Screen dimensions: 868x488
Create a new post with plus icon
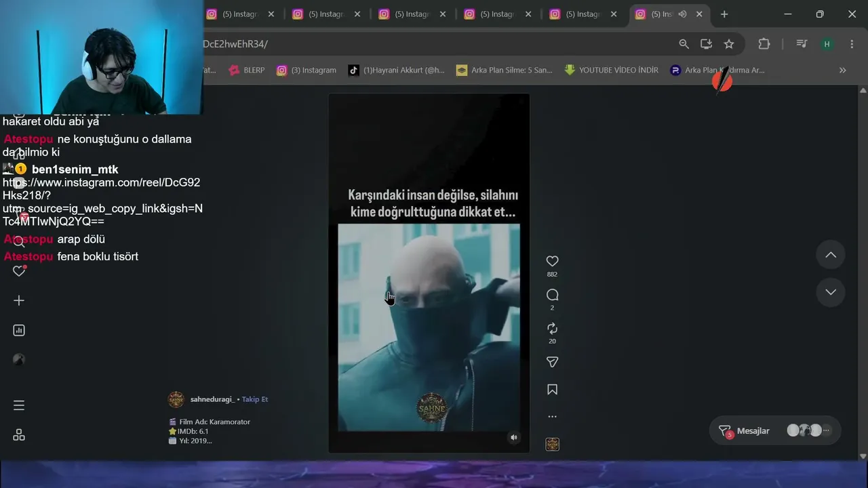(x=19, y=300)
